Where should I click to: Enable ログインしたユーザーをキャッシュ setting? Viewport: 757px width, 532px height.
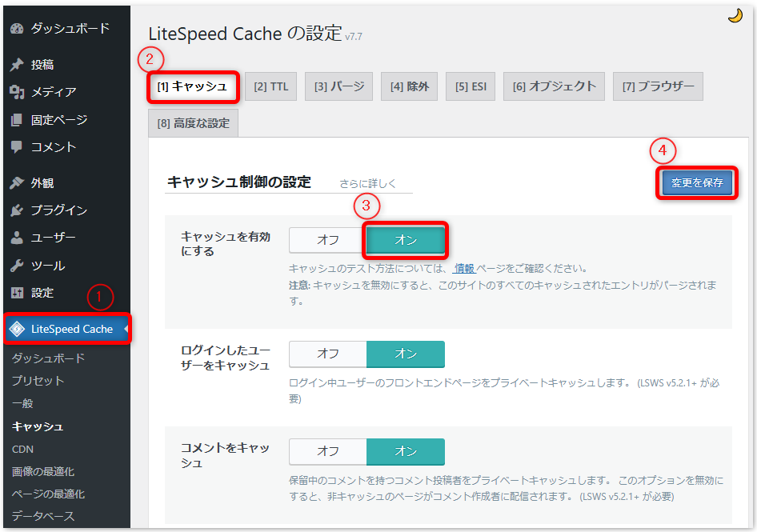pos(406,354)
